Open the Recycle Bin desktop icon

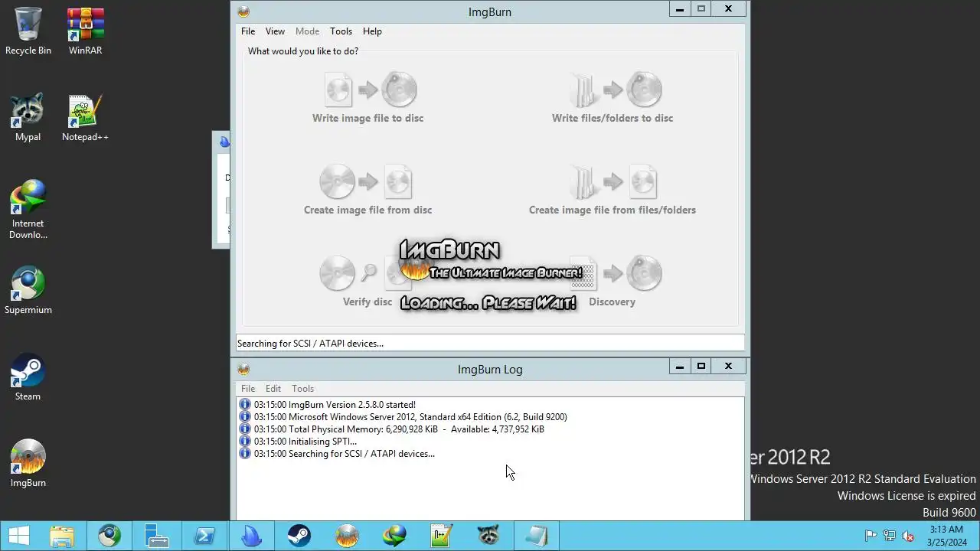coord(28,31)
